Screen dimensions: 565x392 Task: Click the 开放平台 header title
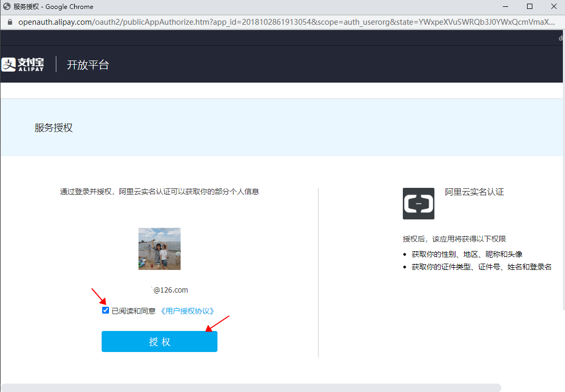[88, 65]
